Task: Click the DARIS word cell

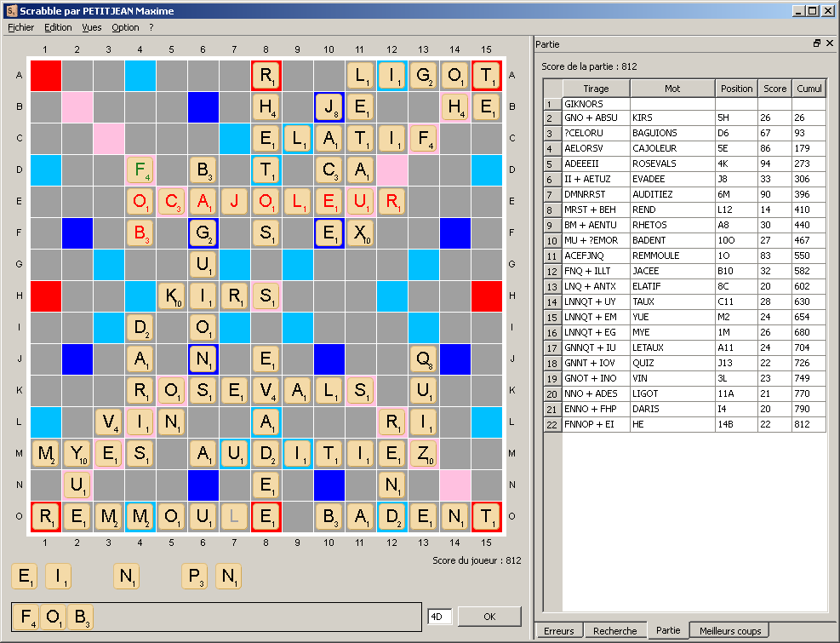Action: click(x=672, y=409)
